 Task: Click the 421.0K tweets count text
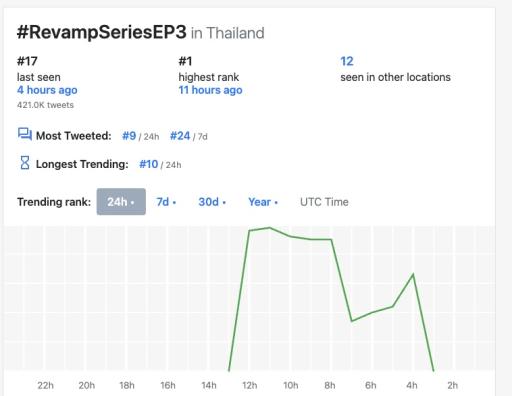tap(45, 105)
